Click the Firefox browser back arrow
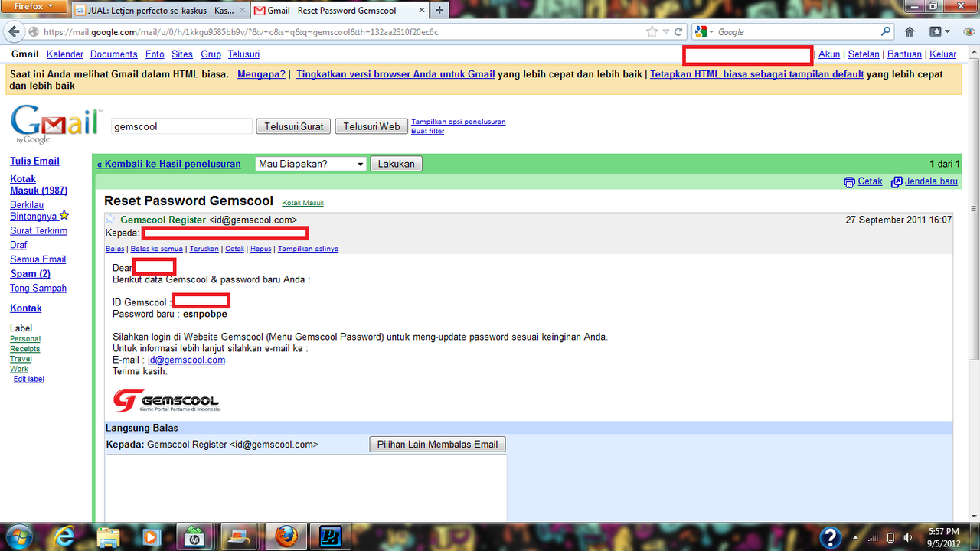Viewport: 980px width, 551px height. (x=15, y=32)
